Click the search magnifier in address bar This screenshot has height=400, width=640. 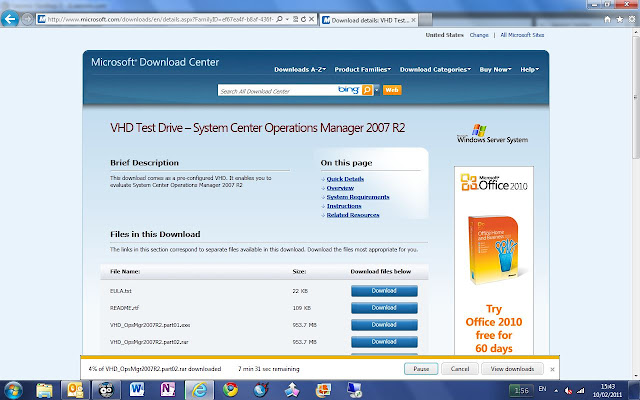click(279, 19)
